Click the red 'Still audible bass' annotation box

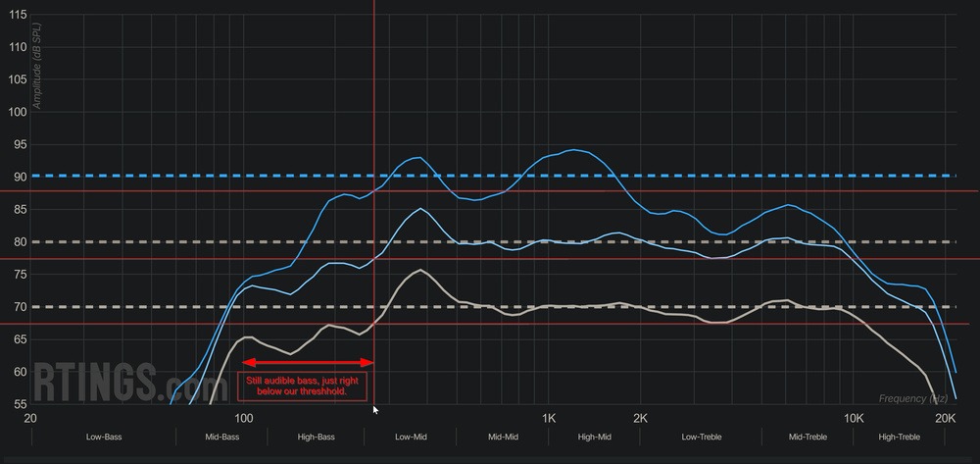coord(304,387)
